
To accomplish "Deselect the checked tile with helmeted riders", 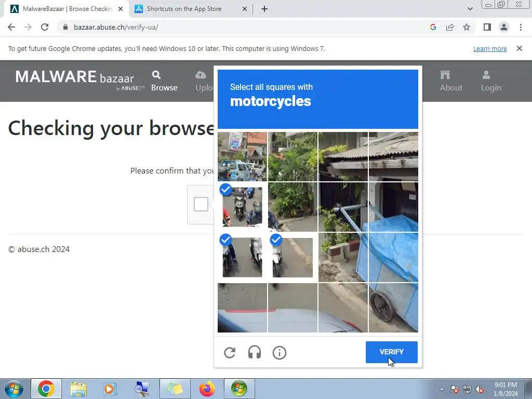I will [242, 207].
